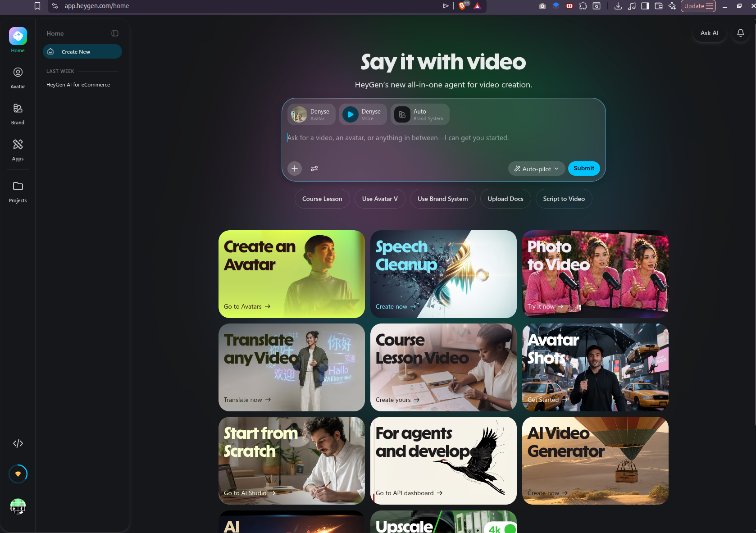
Task: Click Create now on AI Video Generator card
Action: pyautogui.click(x=548, y=493)
